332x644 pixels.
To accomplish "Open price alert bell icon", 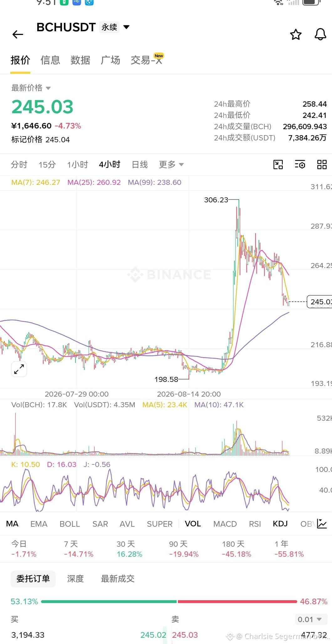I will pos(320,34).
